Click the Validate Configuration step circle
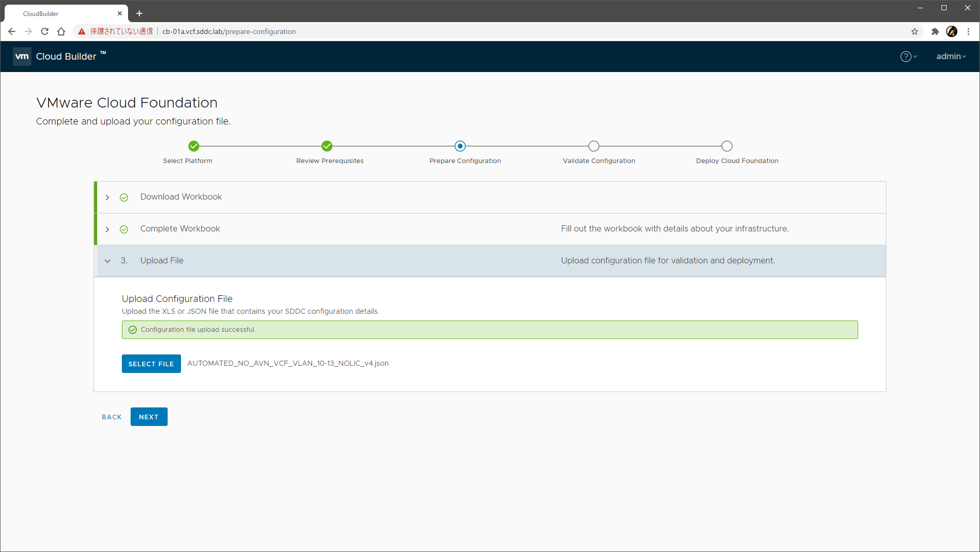This screenshot has width=980, height=552. (x=594, y=146)
